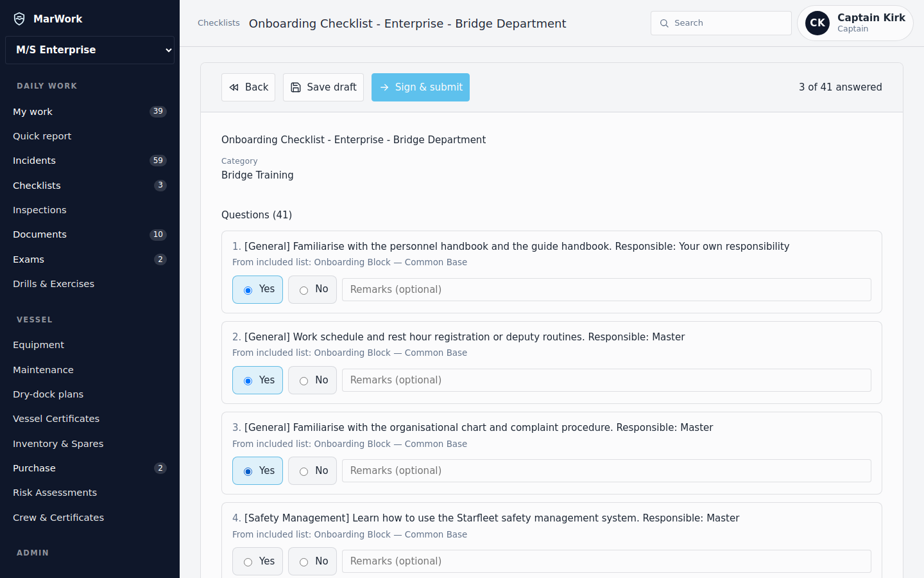
Task: Open Checklists in sidebar menu
Action: click(x=90, y=186)
